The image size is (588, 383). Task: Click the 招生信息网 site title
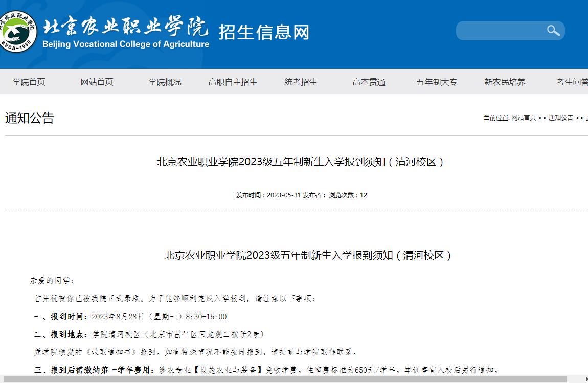[264, 32]
